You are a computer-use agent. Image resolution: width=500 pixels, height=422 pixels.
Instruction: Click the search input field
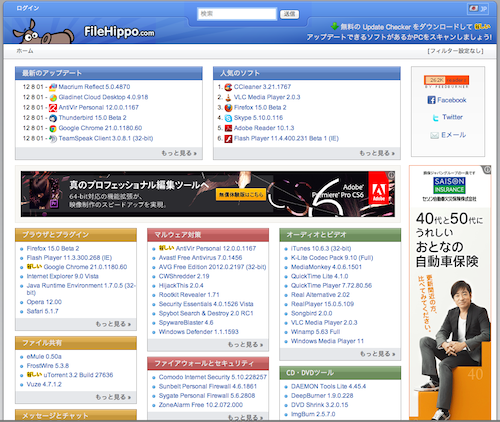(237, 14)
